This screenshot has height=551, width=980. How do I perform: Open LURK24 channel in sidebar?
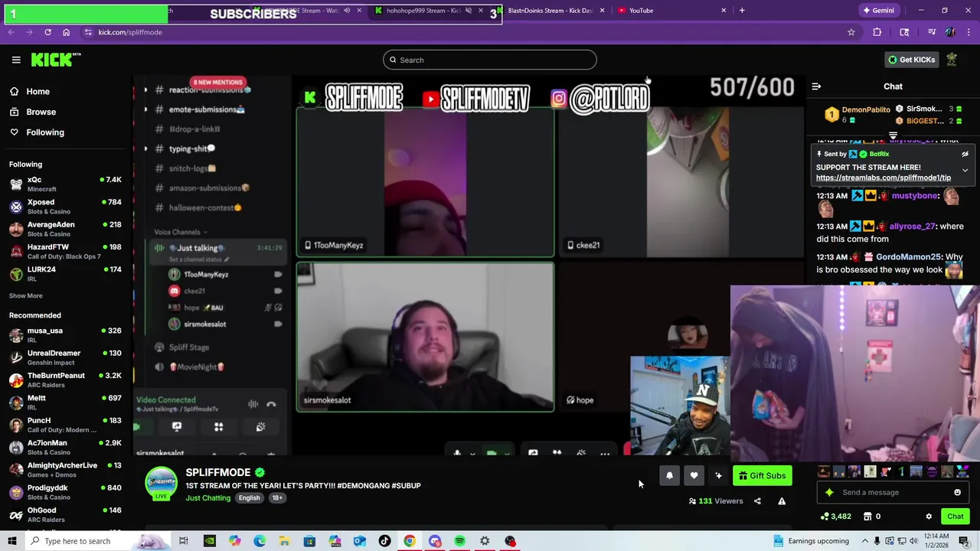[x=65, y=274]
